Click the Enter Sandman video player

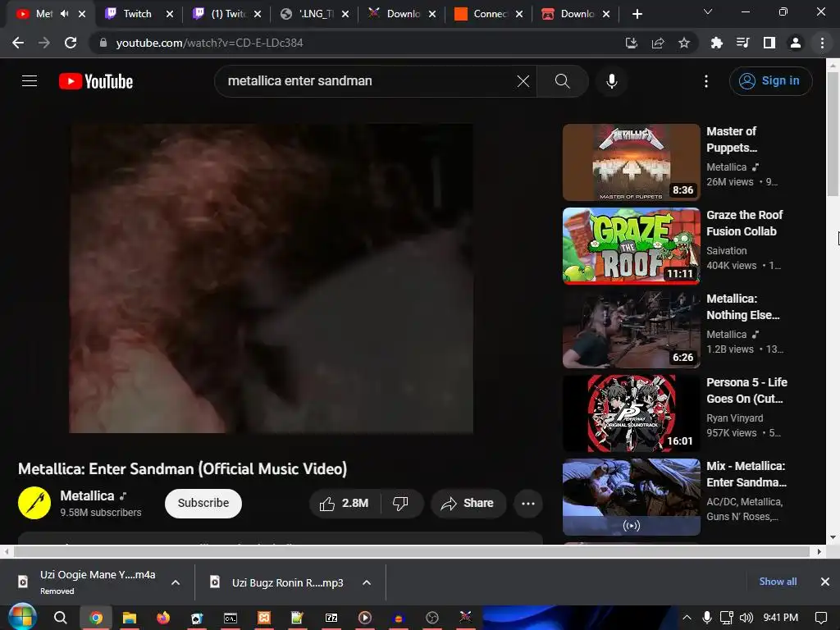click(271, 278)
